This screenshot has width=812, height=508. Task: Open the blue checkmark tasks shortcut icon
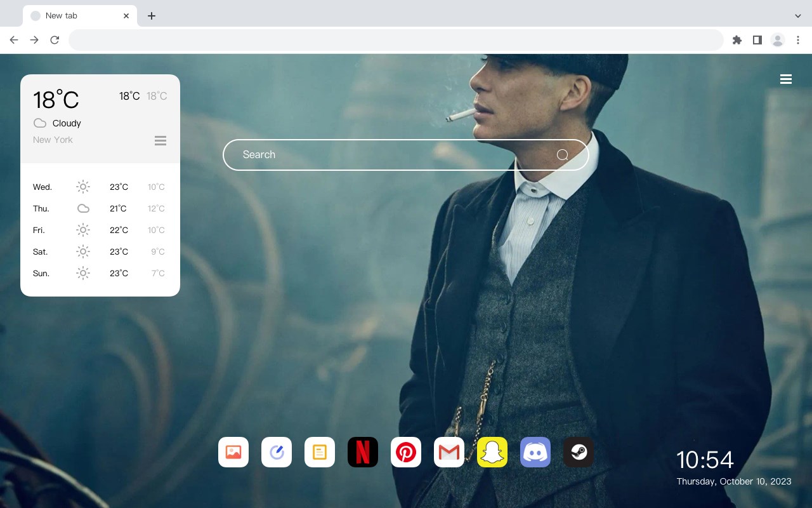[x=277, y=452]
